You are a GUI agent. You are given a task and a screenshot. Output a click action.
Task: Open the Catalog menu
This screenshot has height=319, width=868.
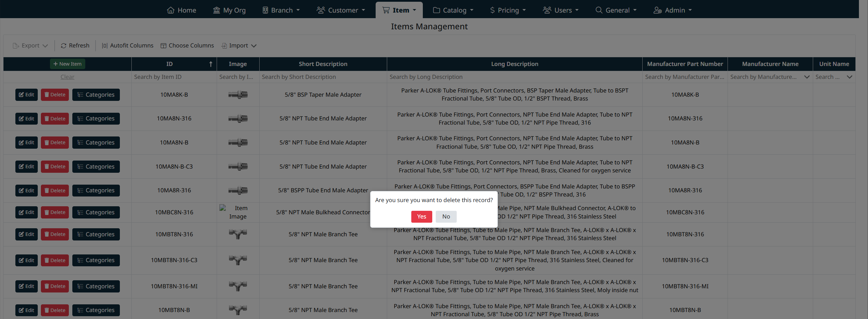click(x=453, y=10)
